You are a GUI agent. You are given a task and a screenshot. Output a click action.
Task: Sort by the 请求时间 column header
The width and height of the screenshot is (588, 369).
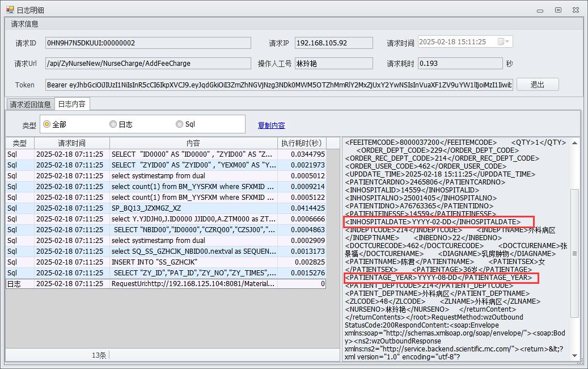coord(72,143)
